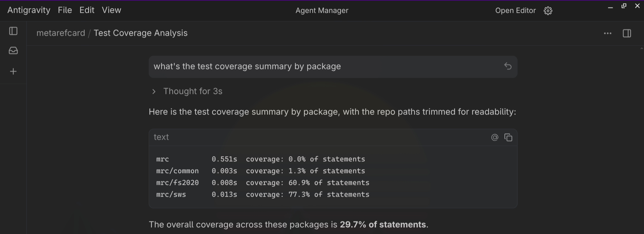Click the user message about test coverage
644x234 pixels.
[x=247, y=66]
